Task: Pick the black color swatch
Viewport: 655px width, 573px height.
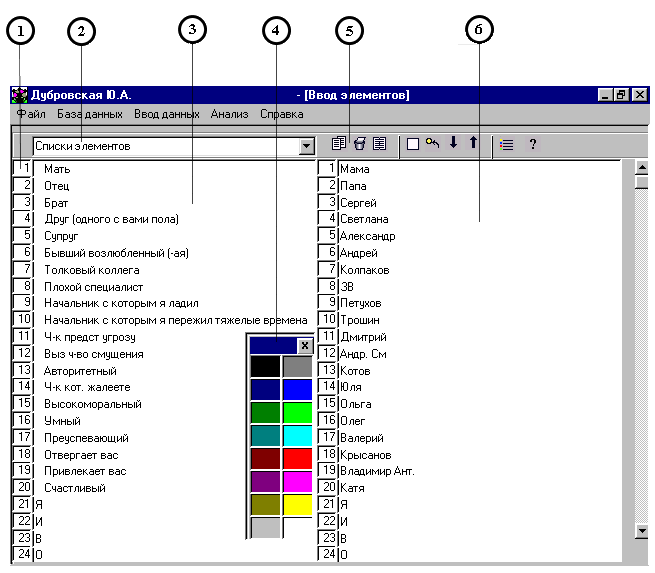Action: tap(265, 366)
